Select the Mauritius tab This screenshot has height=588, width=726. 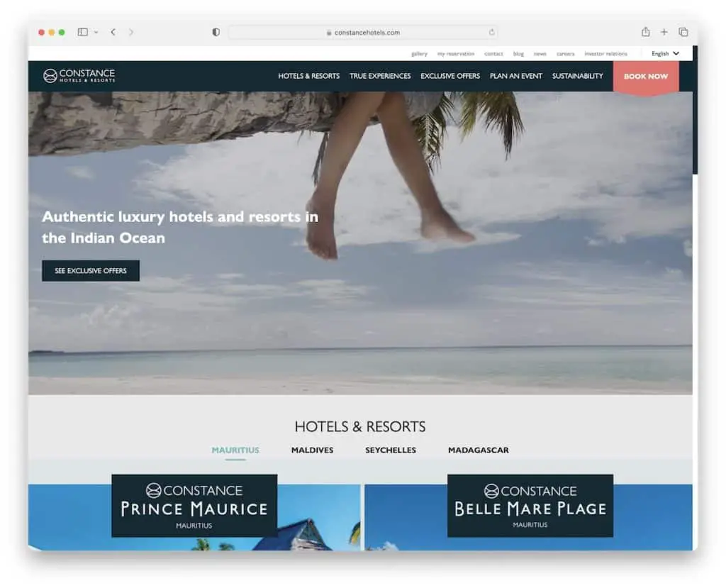(x=235, y=450)
